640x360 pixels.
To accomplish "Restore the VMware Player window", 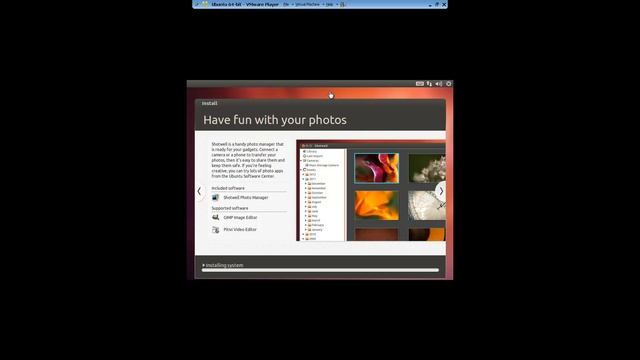I will 437,4.
